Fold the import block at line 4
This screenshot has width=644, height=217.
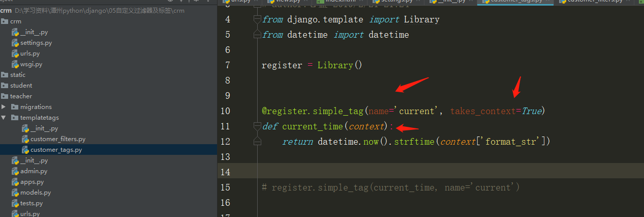pos(257,20)
